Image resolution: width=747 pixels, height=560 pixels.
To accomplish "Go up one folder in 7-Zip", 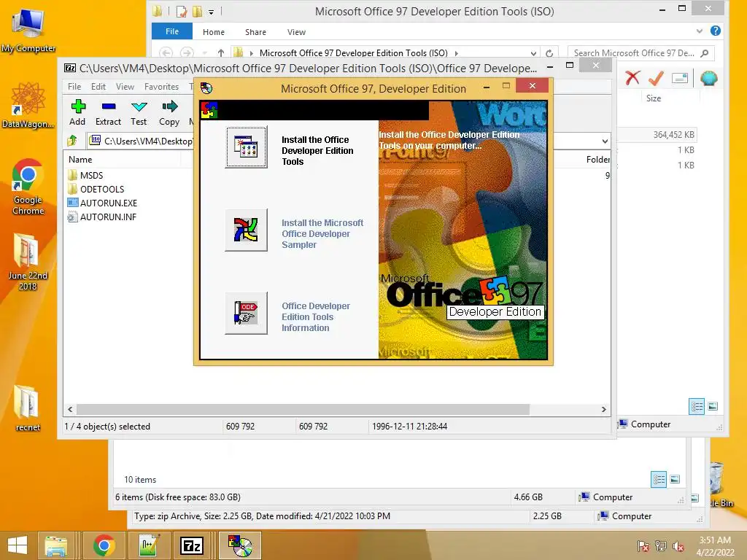I will click(x=72, y=141).
